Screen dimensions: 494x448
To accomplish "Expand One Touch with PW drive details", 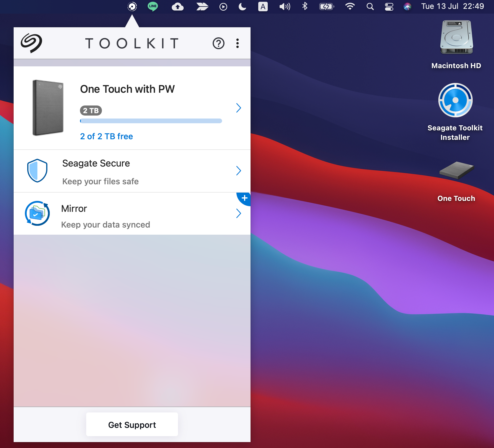I will pyautogui.click(x=238, y=108).
